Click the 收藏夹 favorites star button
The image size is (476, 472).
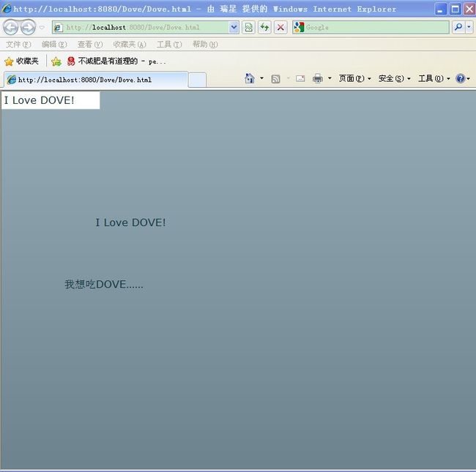[21, 61]
